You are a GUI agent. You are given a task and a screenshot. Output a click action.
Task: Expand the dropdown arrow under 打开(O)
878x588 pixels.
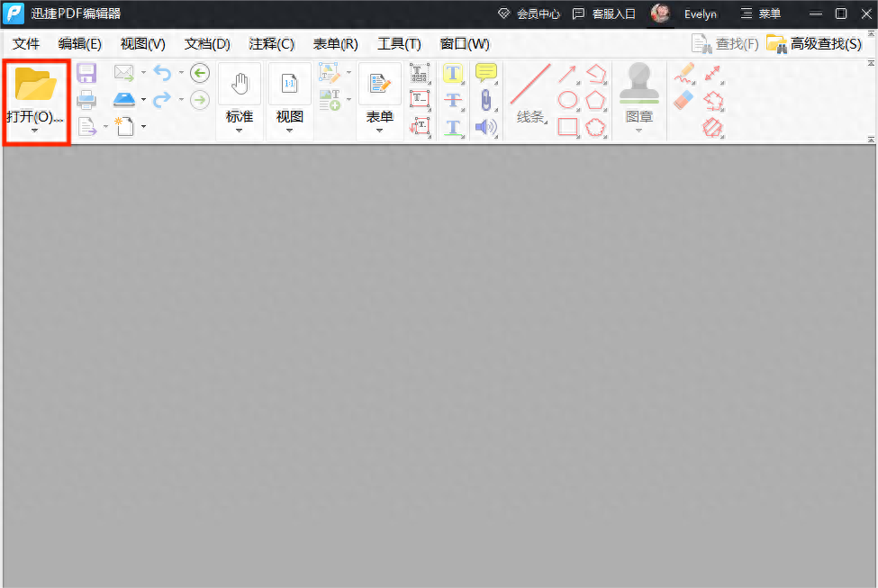pyautogui.click(x=35, y=131)
